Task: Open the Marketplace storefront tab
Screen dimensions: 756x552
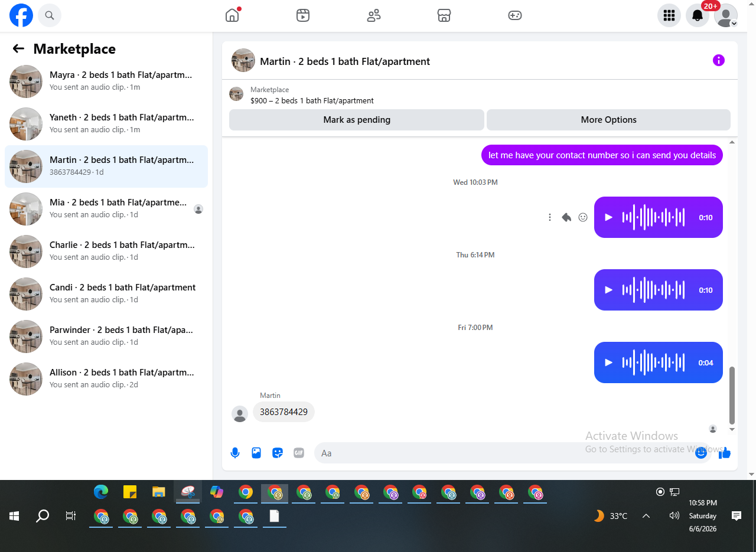Action: click(444, 15)
